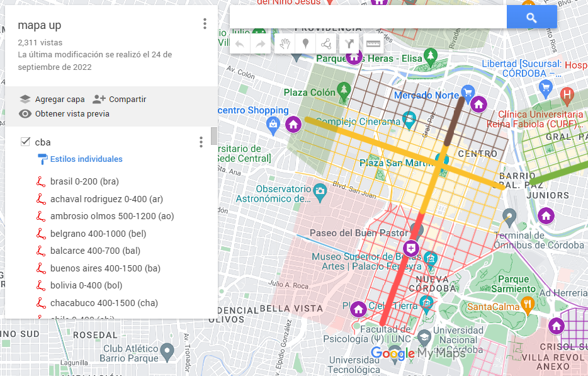This screenshot has width=588, height=376.
Task: Click the undo arrow in map toolbar
Action: 239,44
